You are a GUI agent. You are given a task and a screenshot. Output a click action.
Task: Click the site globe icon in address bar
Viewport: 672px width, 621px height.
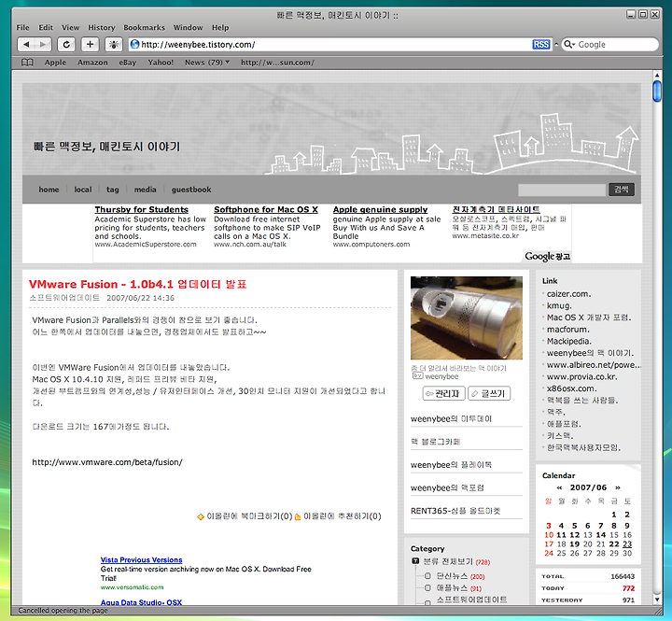(134, 44)
